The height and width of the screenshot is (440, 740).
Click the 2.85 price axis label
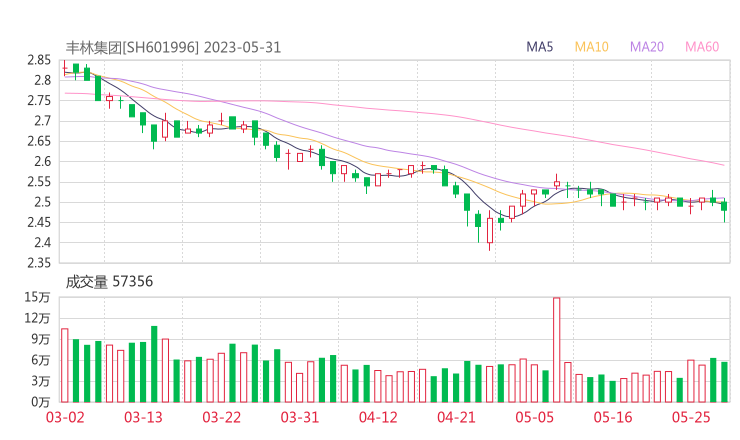tap(39, 60)
